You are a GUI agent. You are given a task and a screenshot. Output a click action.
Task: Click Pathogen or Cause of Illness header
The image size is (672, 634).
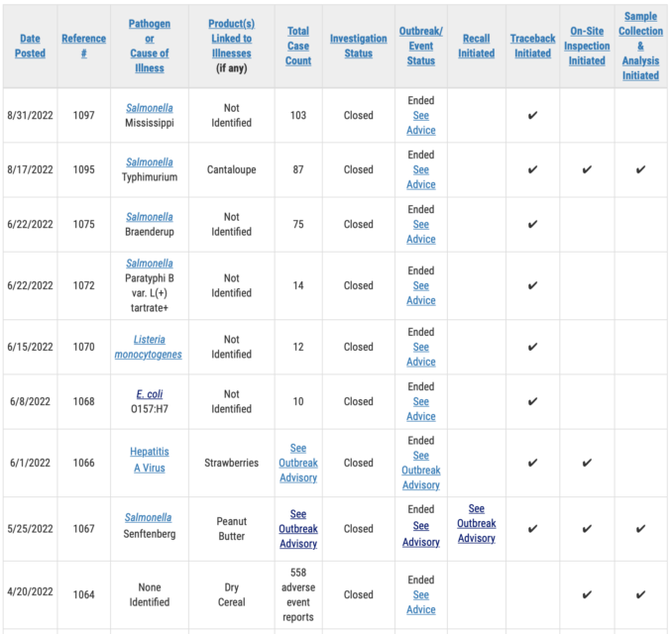tap(150, 46)
